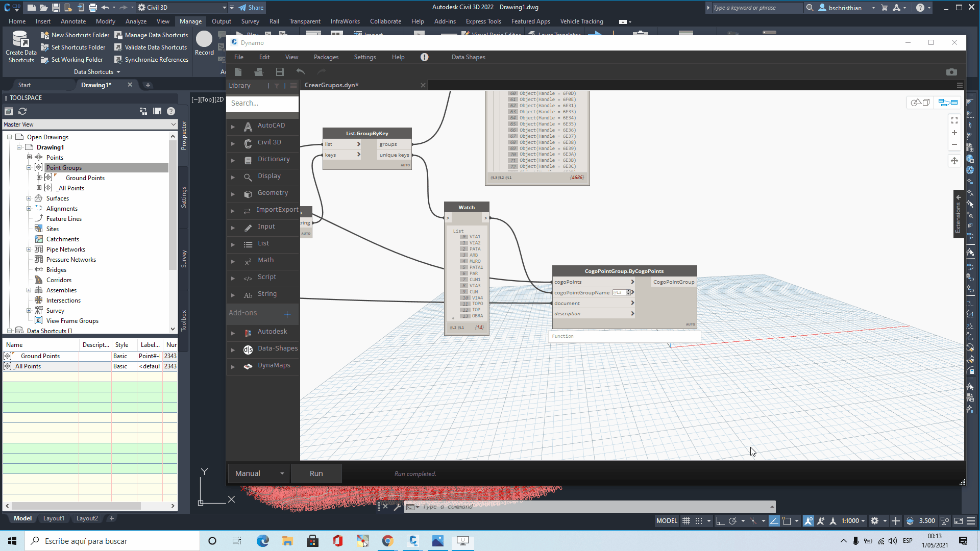Toggle auto-scale annotation status bar icon

click(x=821, y=521)
